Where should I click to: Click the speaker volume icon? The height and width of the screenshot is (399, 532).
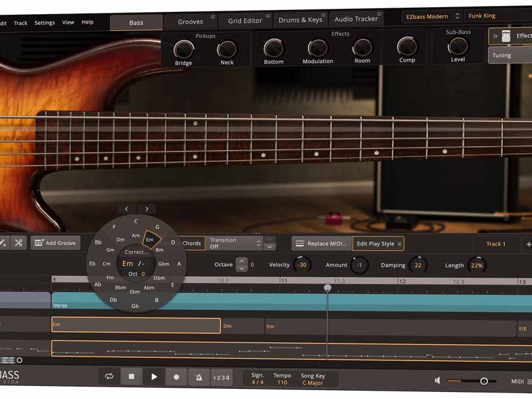437,380
